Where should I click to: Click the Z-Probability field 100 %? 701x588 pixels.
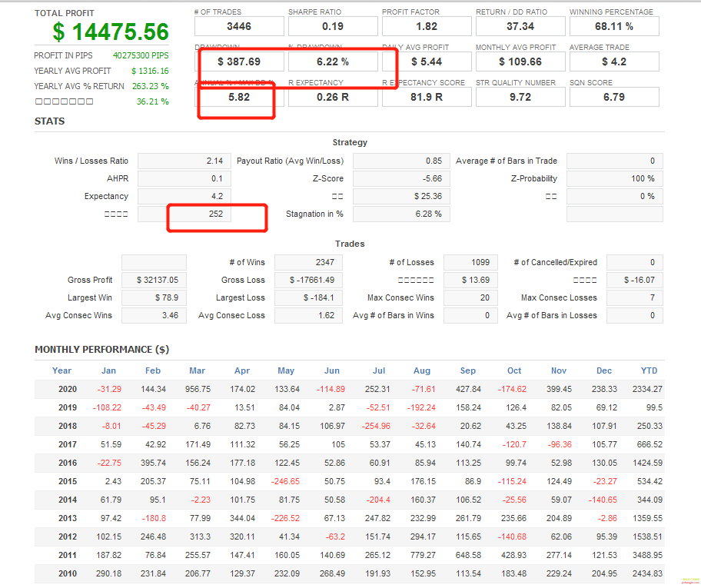pyautogui.click(x=615, y=178)
